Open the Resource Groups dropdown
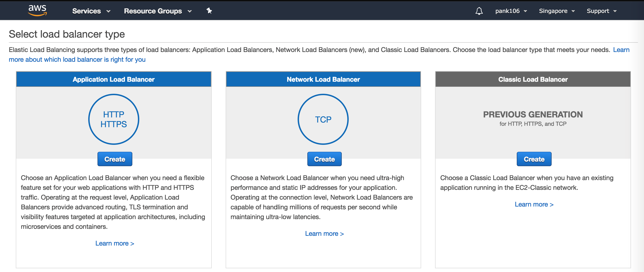This screenshot has height=272, width=644. (157, 11)
